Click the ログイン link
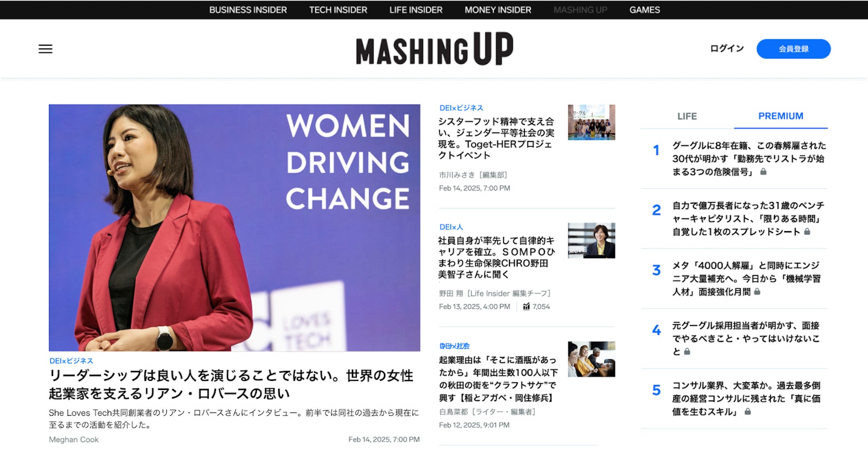Viewport: 868px width, 454px height. (727, 48)
